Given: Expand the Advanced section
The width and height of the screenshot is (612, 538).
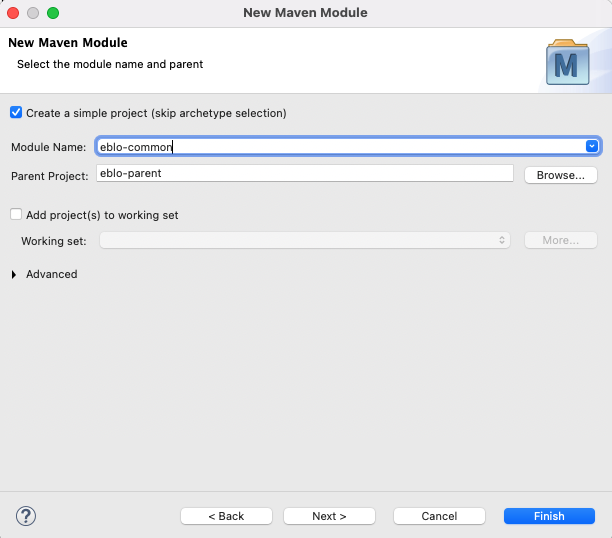Looking at the screenshot, I should point(14,274).
